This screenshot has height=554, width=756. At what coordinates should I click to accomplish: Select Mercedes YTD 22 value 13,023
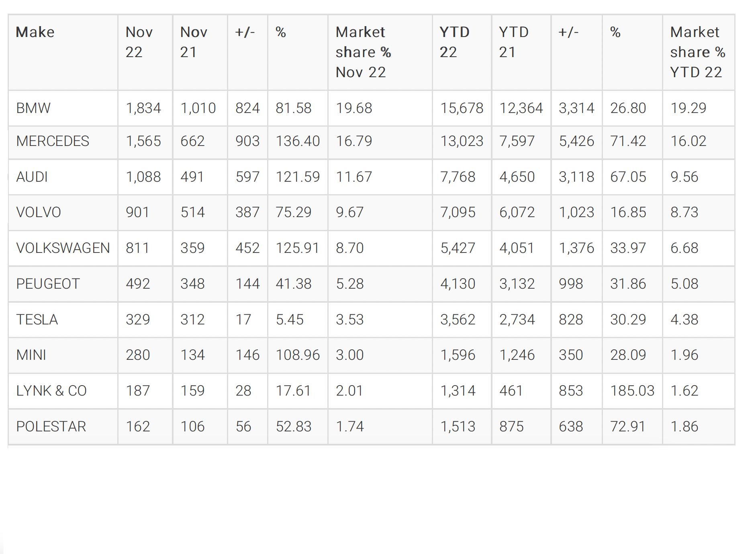pyautogui.click(x=462, y=141)
